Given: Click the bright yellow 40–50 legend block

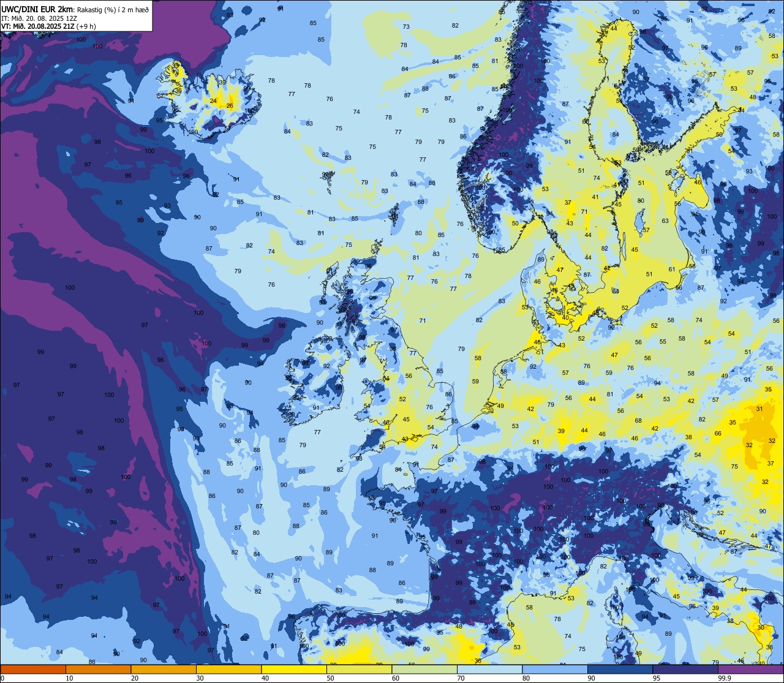Looking at the screenshot, I should (x=294, y=669).
